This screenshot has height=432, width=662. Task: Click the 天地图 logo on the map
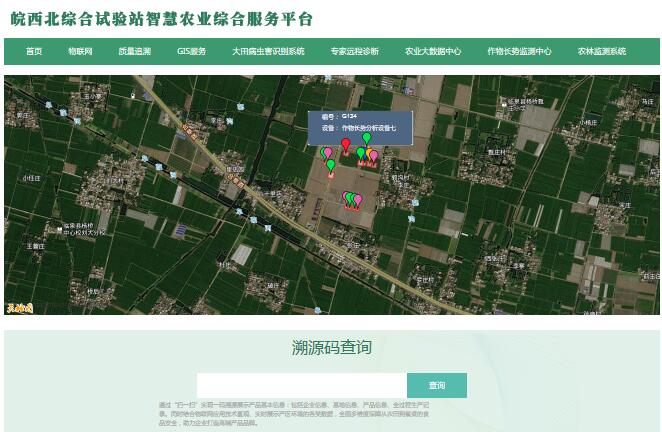tap(20, 308)
